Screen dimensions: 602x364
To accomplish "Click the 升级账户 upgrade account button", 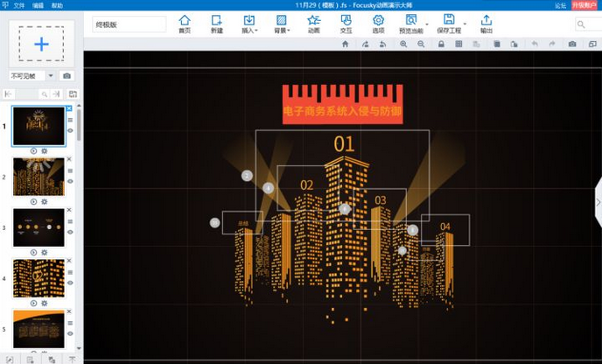I will [586, 5].
